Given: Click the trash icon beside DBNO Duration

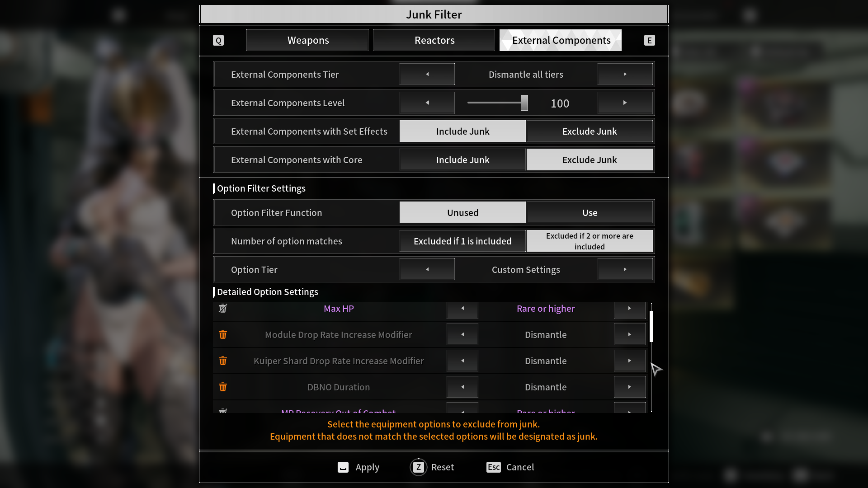Looking at the screenshot, I should pyautogui.click(x=223, y=387).
